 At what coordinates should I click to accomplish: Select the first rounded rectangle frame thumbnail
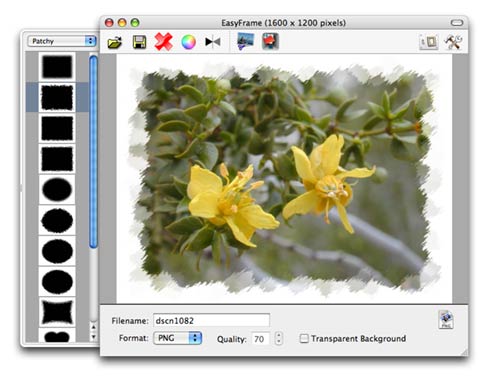point(57,67)
